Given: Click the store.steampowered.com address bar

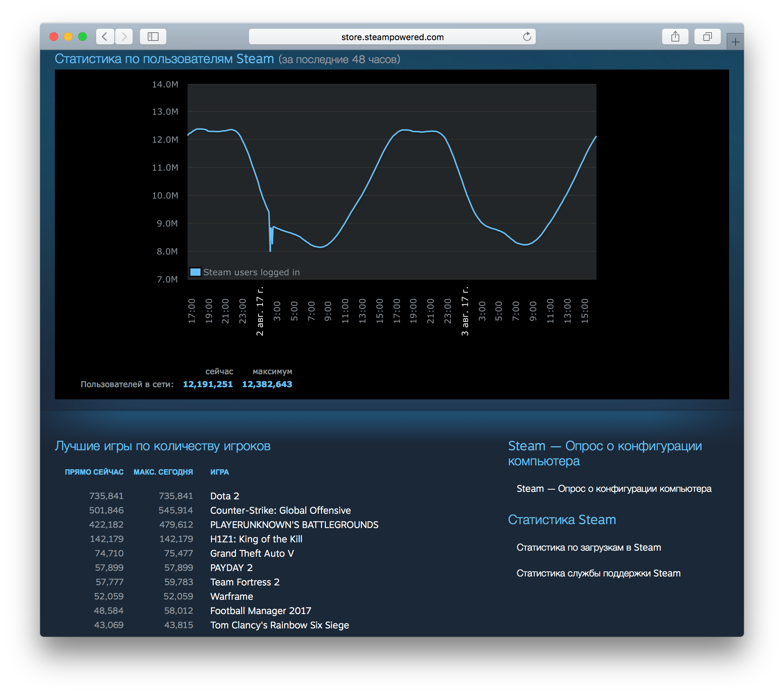Looking at the screenshot, I should pyautogui.click(x=392, y=37).
